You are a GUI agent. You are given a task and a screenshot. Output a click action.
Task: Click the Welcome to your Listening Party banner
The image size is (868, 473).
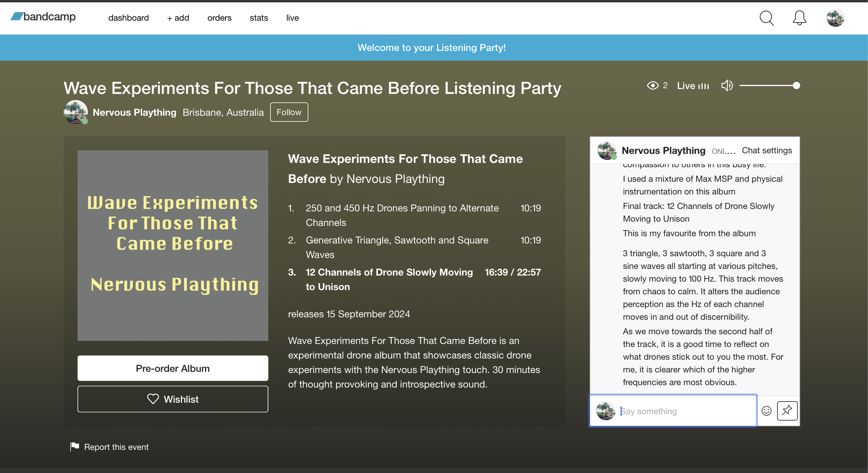[432, 48]
